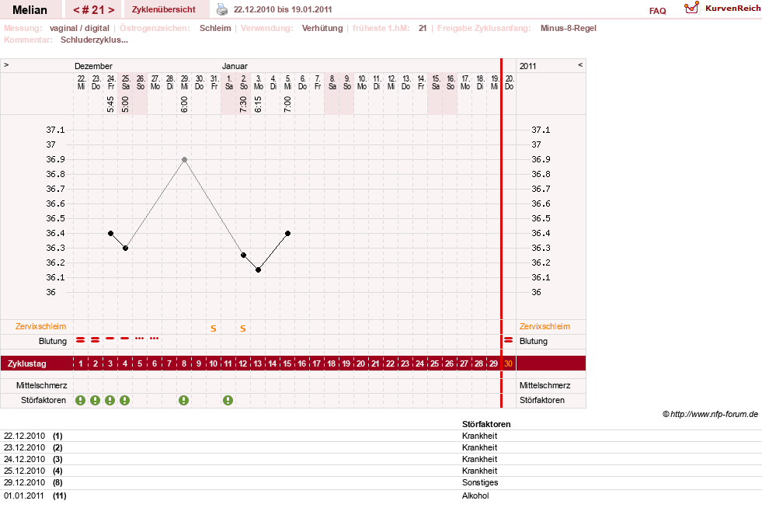Click the bleeding marker on cycle day 4
This screenshot has width=762, height=532.
125,338
